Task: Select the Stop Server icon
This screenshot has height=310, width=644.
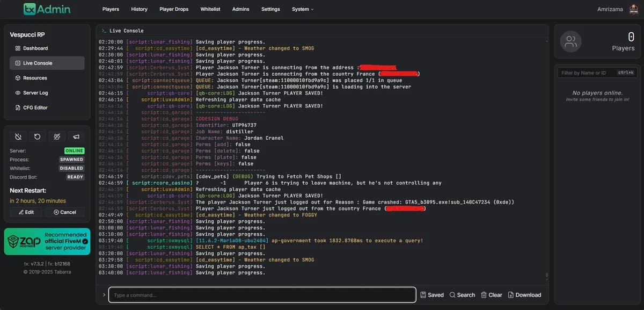Action: [18, 136]
